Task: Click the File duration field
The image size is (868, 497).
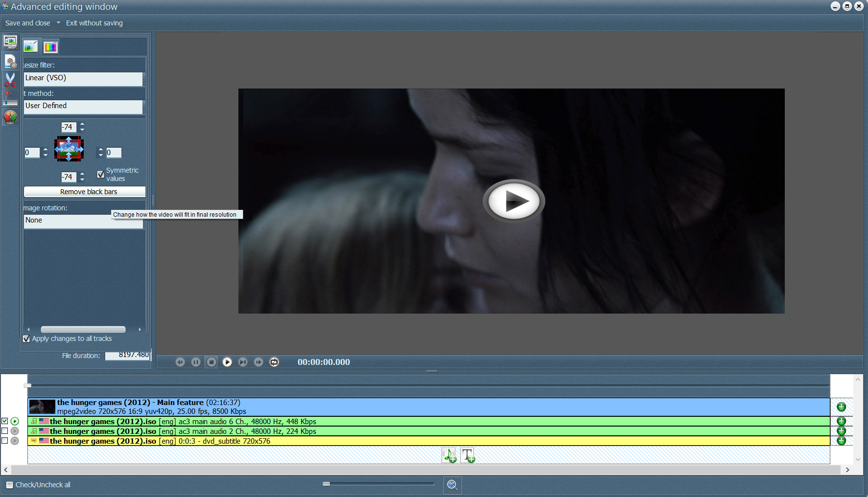Action: (128, 355)
